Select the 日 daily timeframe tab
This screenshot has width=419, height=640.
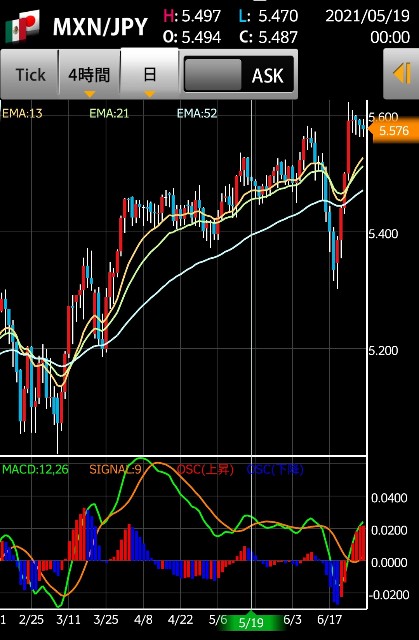(150, 74)
